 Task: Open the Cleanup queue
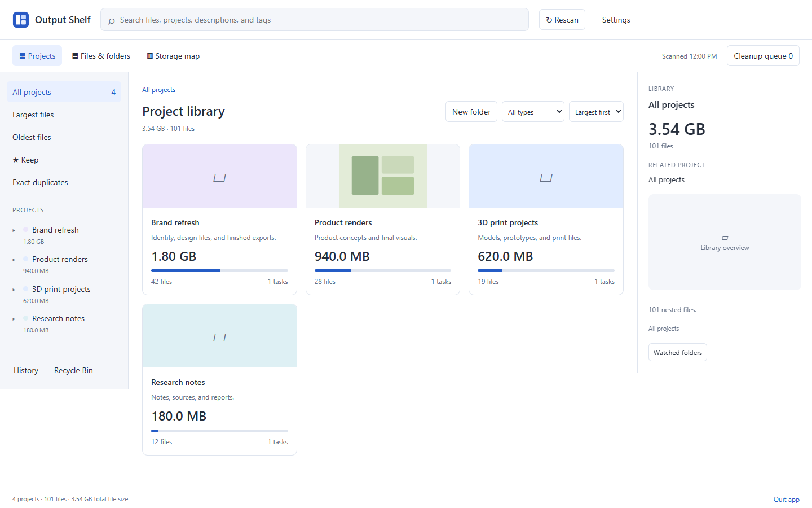(x=763, y=56)
